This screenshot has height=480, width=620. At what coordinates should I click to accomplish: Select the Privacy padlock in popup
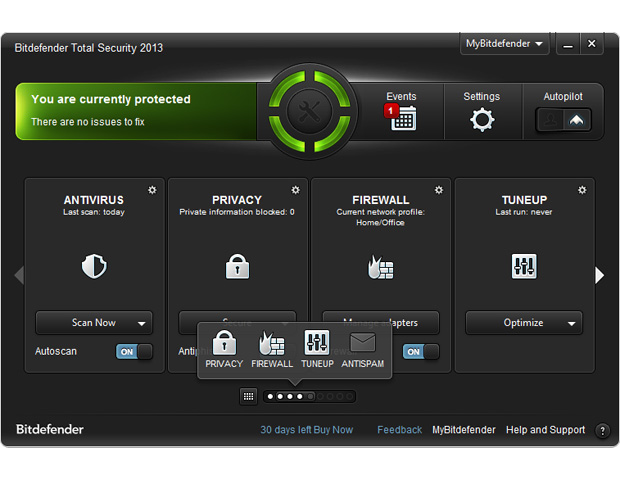point(224,343)
